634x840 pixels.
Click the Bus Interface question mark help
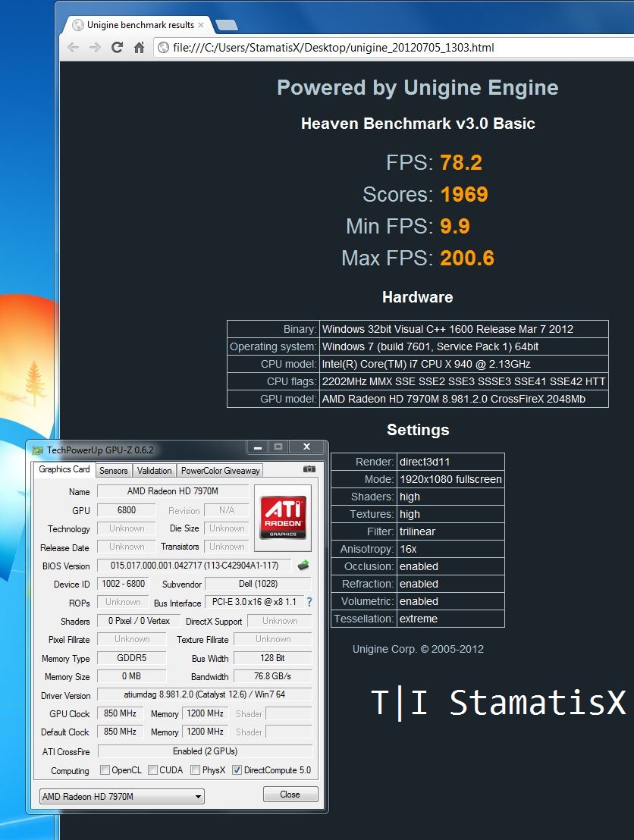click(x=309, y=602)
